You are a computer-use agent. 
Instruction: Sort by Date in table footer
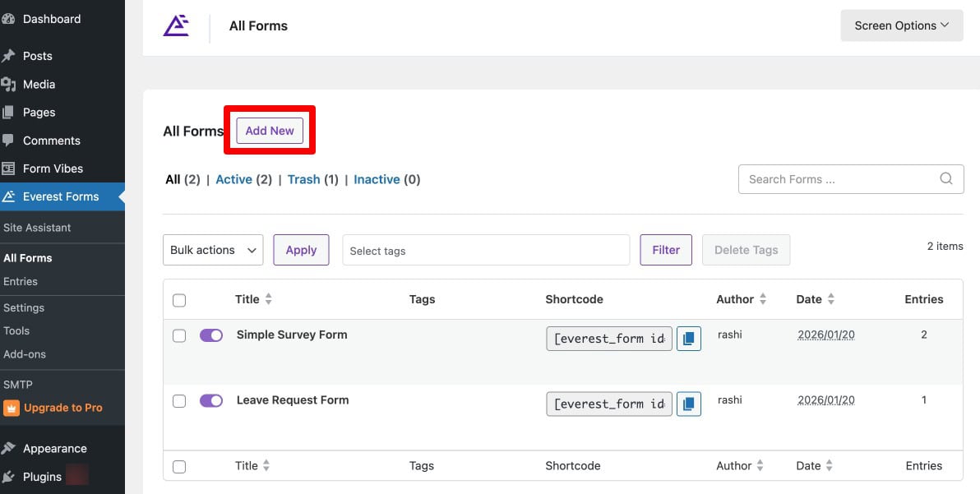(x=815, y=465)
